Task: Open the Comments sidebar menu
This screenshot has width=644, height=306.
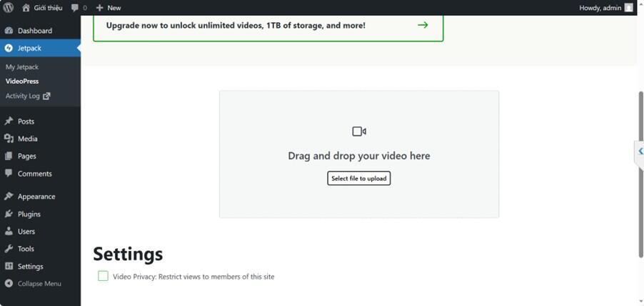Action: 40,173
